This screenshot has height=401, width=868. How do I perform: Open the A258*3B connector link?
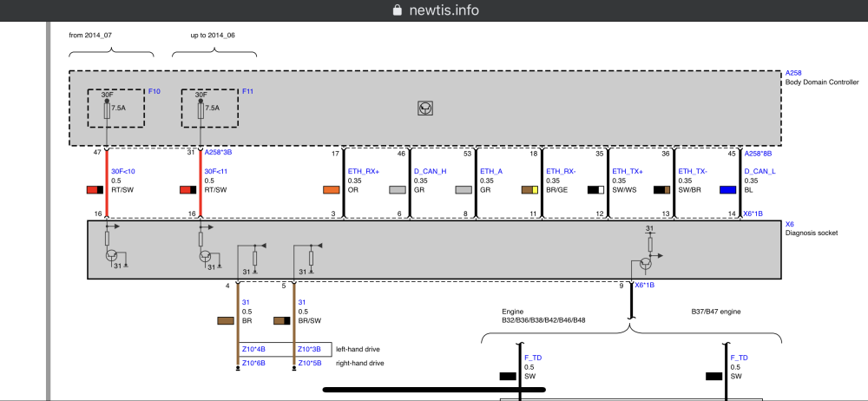point(218,152)
